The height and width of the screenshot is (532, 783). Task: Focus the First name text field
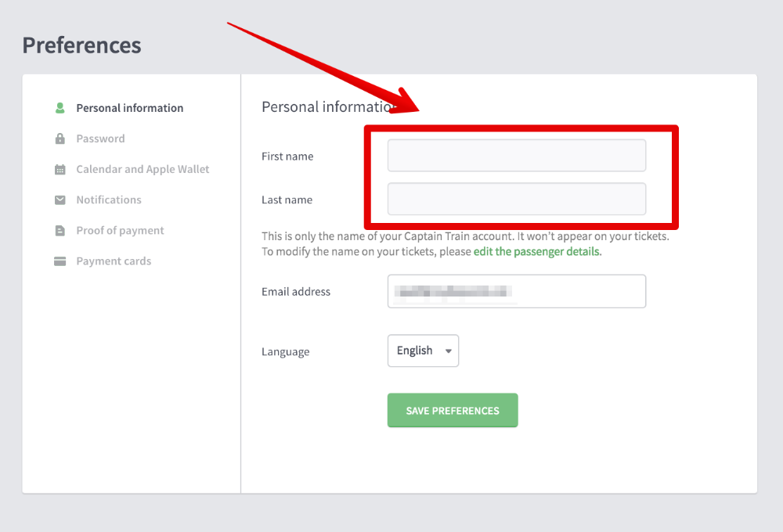coord(516,156)
